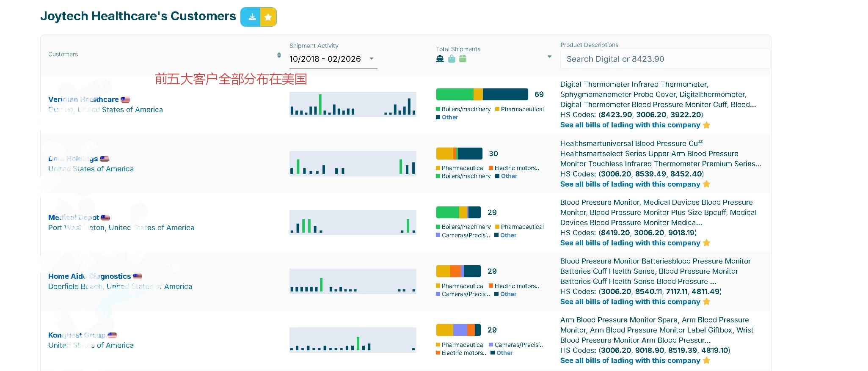
Task: Select the green package box icon
Action: tap(463, 59)
